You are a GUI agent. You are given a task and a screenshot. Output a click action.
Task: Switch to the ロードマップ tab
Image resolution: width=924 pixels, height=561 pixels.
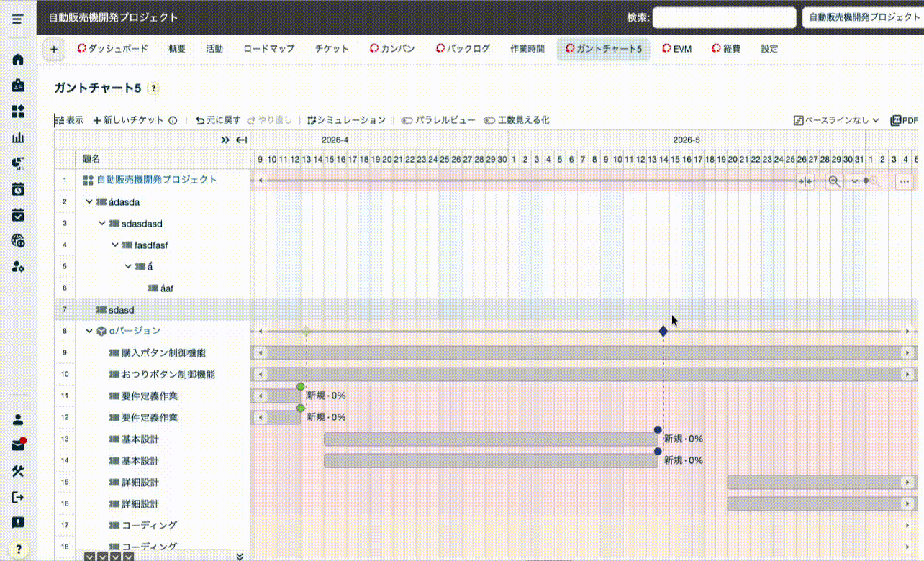[269, 49]
